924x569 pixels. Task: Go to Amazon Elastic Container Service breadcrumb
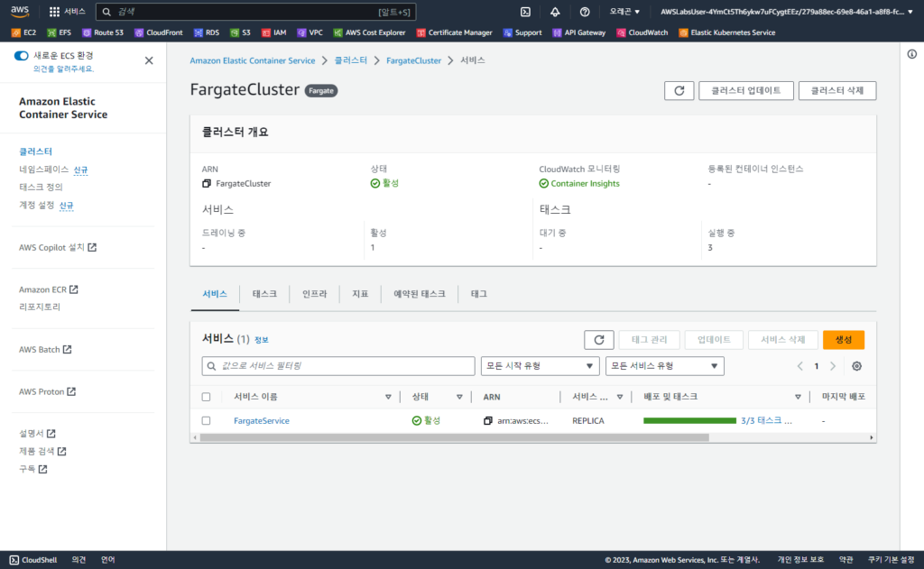[253, 60]
